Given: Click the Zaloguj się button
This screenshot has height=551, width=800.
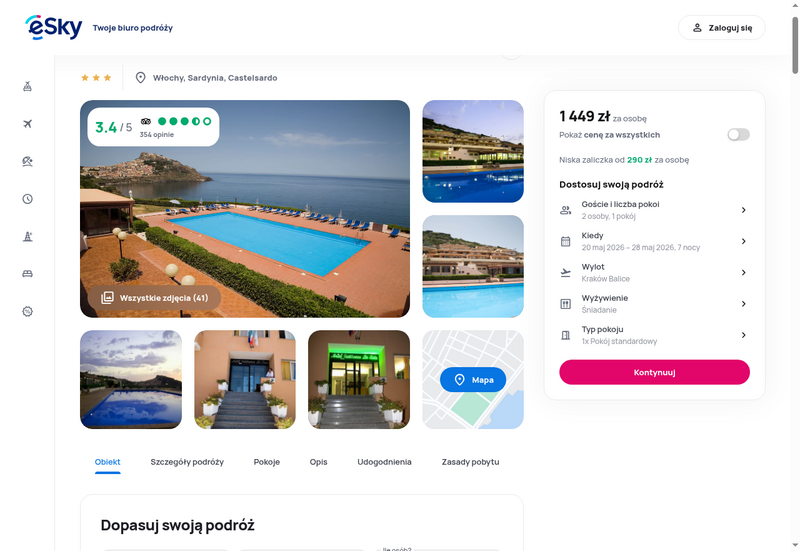Looking at the screenshot, I should click(x=721, y=28).
